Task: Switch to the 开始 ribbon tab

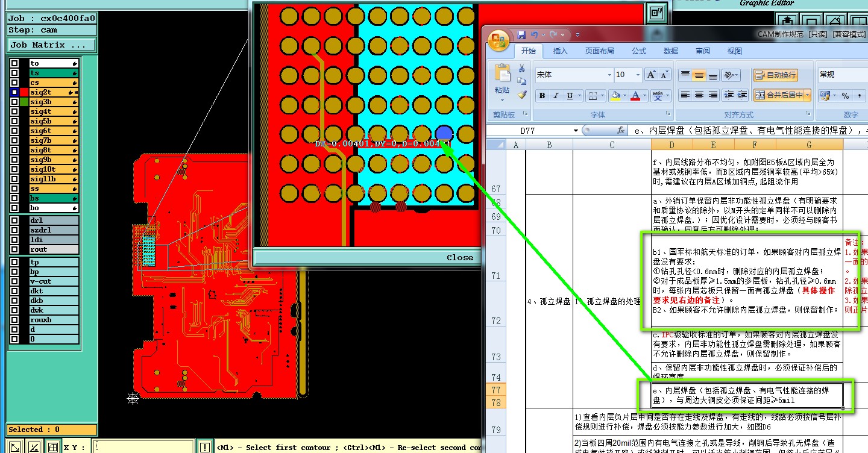Action: [x=528, y=51]
